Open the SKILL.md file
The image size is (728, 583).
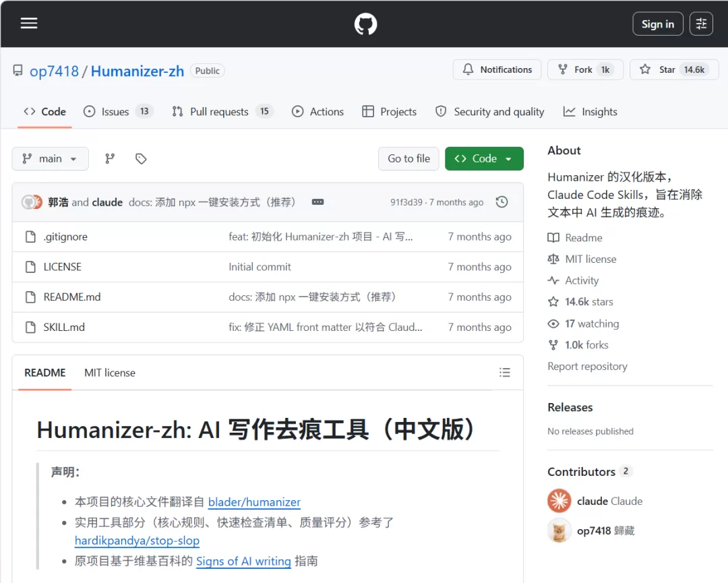(64, 328)
